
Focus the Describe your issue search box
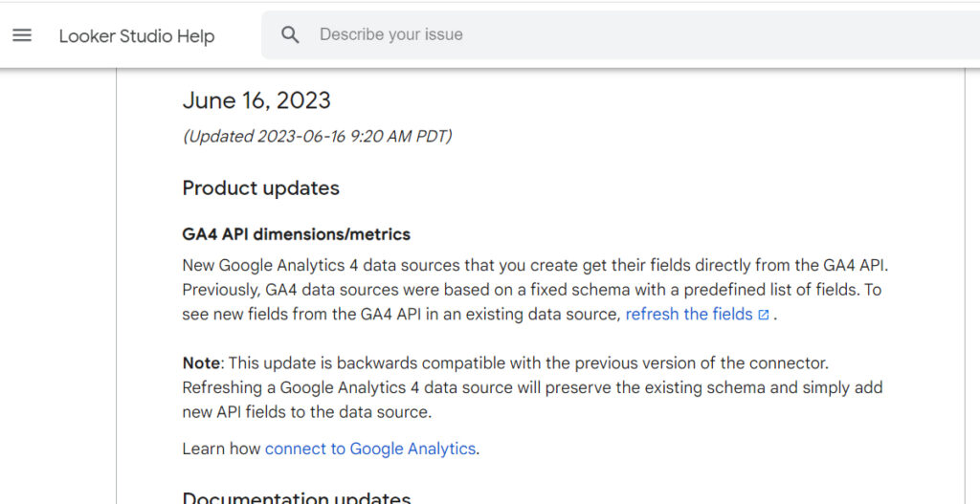click(620, 35)
